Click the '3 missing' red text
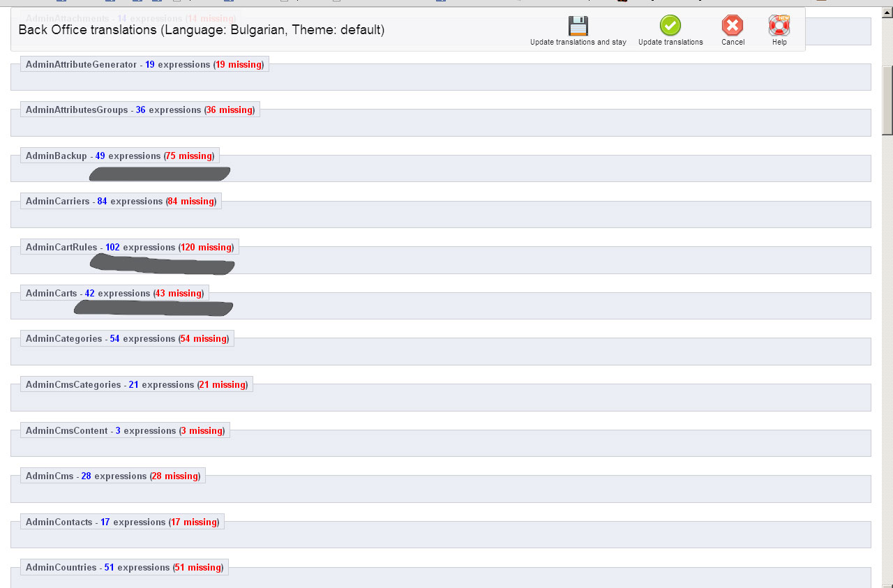Image resolution: width=893 pixels, height=588 pixels. 202,430
